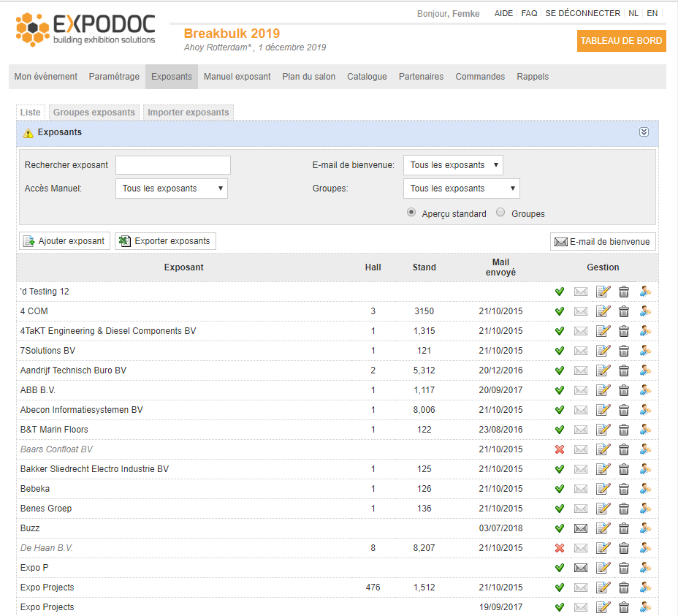Open the Mon événement menu

click(46, 77)
